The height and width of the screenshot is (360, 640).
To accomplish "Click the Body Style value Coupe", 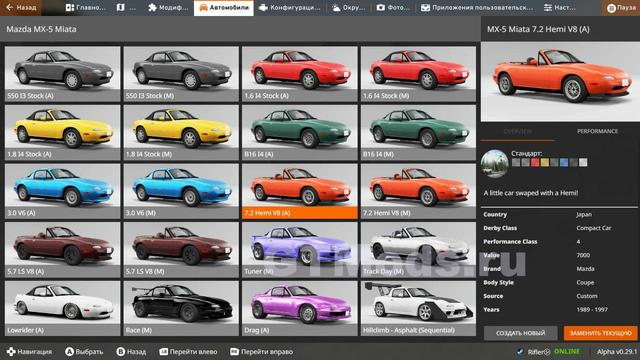I will pyautogui.click(x=585, y=282).
